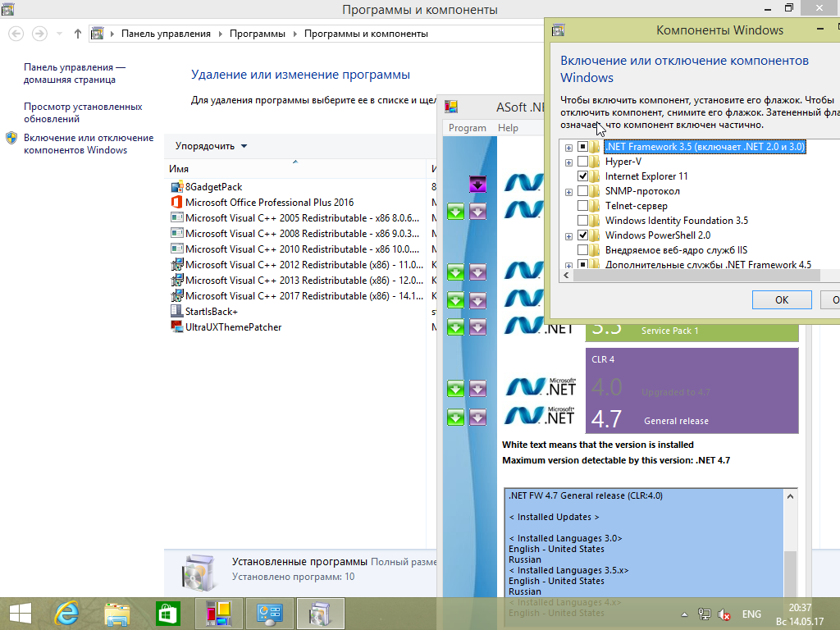Open Панель управления — домашняя страница link

click(x=74, y=73)
